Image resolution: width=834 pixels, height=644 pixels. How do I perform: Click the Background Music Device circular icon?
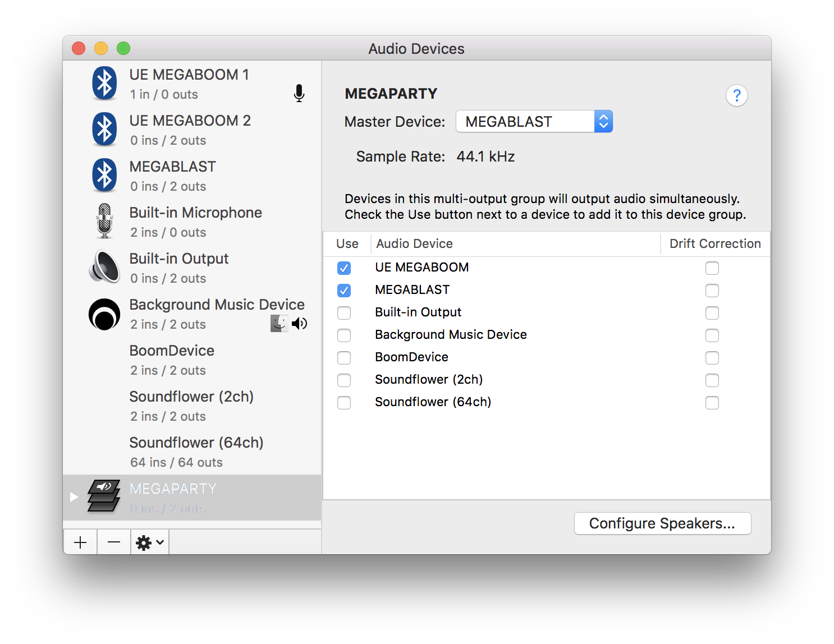(x=104, y=314)
